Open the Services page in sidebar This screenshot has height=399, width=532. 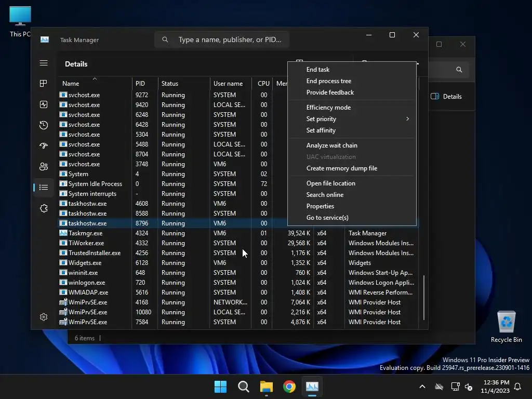44,208
